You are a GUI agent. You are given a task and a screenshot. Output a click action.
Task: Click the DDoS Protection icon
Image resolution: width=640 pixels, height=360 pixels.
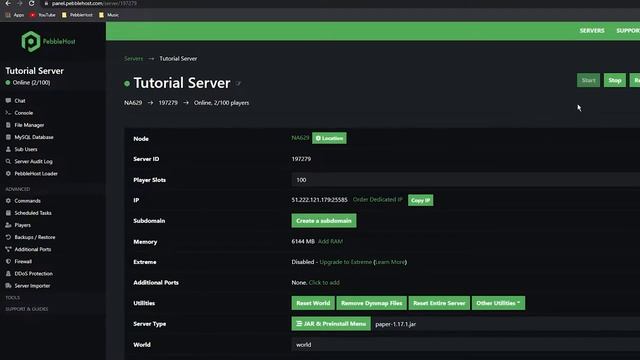click(8, 273)
